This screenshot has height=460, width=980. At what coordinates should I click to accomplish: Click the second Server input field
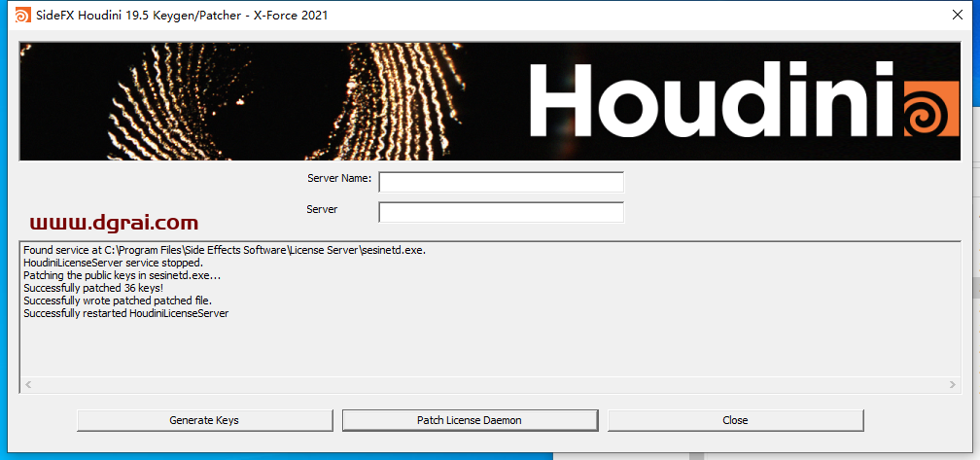(502, 213)
